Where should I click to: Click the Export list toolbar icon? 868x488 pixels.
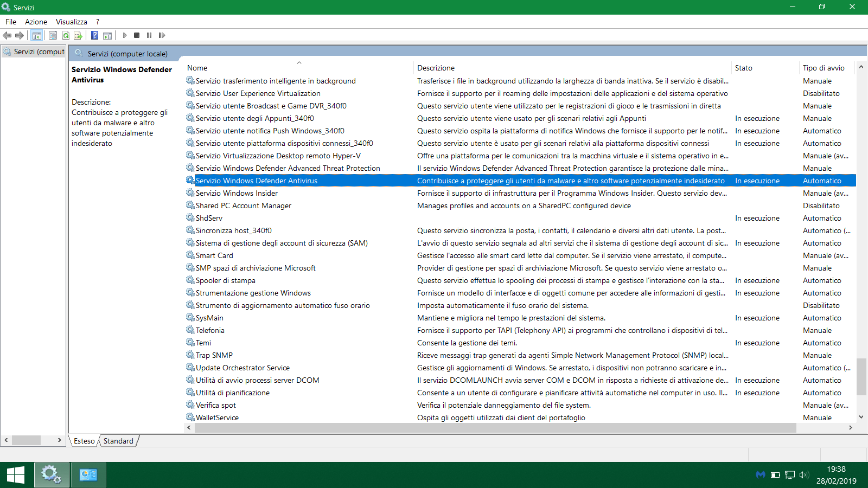click(78, 35)
